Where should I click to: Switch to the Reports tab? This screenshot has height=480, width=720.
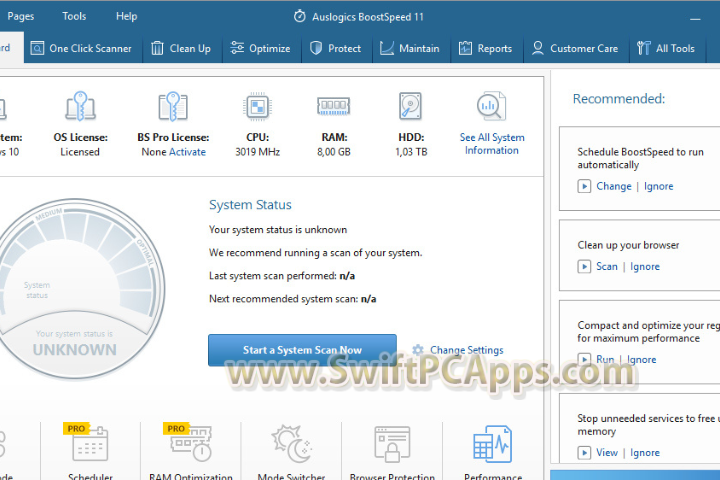(485, 48)
